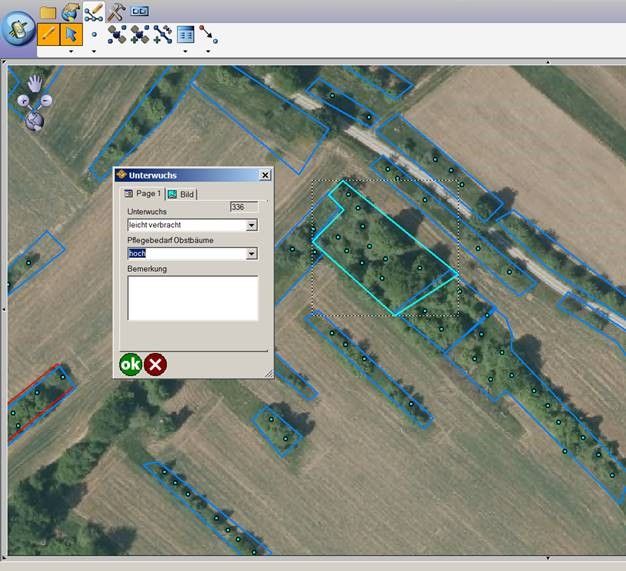Screen dimensions: 626x571
Task: Open the hammer and wrench tools toolbar
Action: pyautogui.click(x=116, y=12)
